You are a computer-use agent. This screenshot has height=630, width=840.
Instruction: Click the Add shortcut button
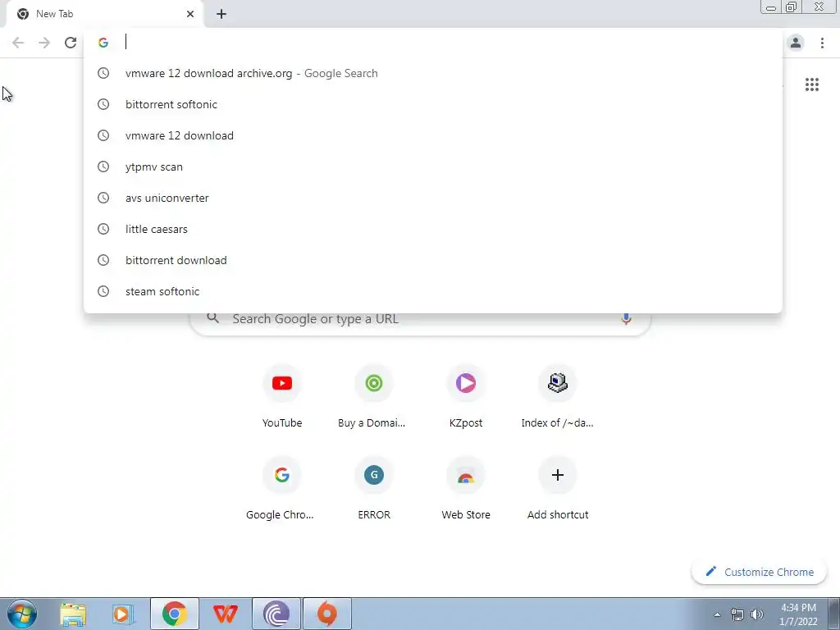coord(557,488)
